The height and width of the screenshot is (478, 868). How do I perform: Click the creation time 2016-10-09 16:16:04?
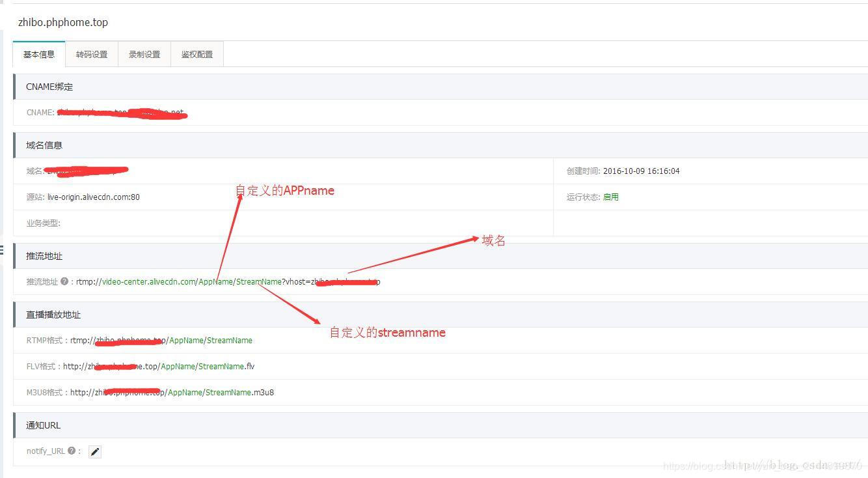[642, 171]
